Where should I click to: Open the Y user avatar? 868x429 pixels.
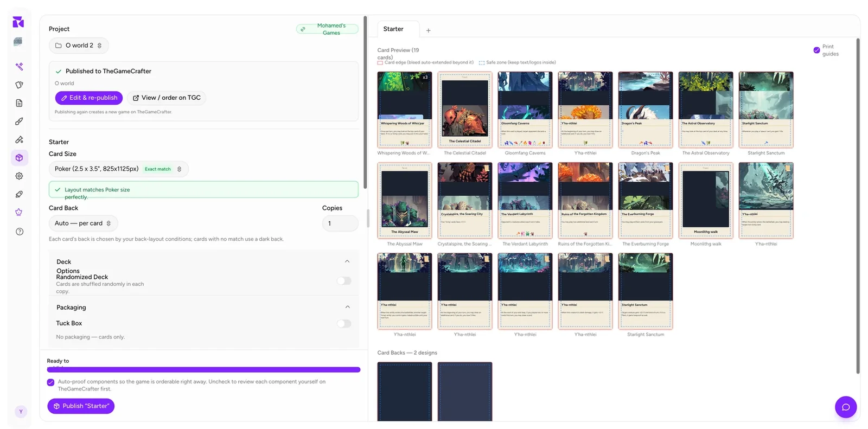pyautogui.click(x=21, y=412)
